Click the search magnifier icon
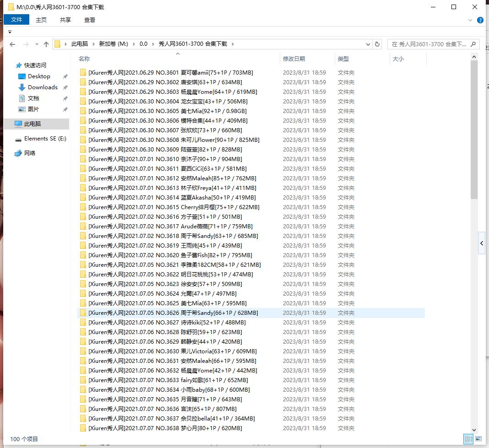The width and height of the screenshot is (489, 448). pyautogui.click(x=473, y=44)
